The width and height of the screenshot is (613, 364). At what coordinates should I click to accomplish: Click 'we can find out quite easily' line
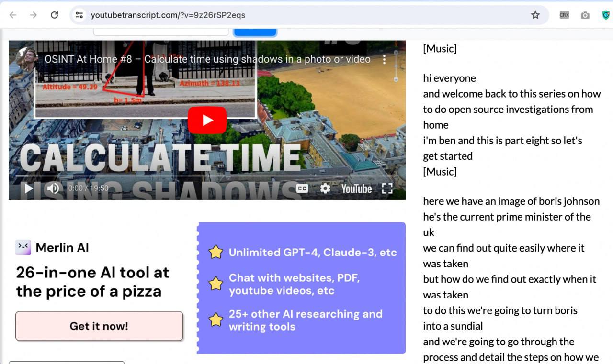coord(504,248)
